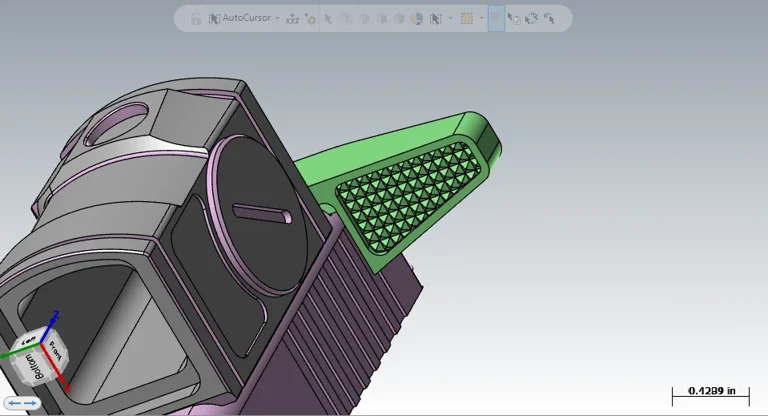This screenshot has width=768, height=416.
Task: Open the AutoCursor dropdown arrow
Action: tap(277, 18)
